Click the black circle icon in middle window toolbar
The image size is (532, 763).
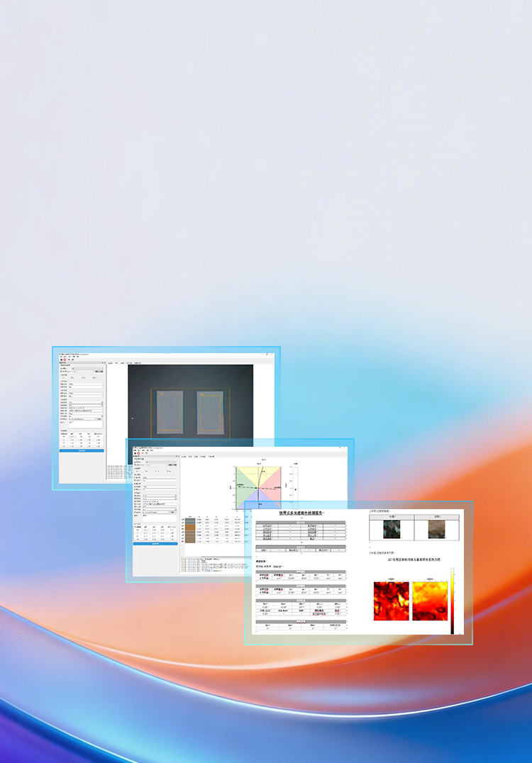pos(135,454)
